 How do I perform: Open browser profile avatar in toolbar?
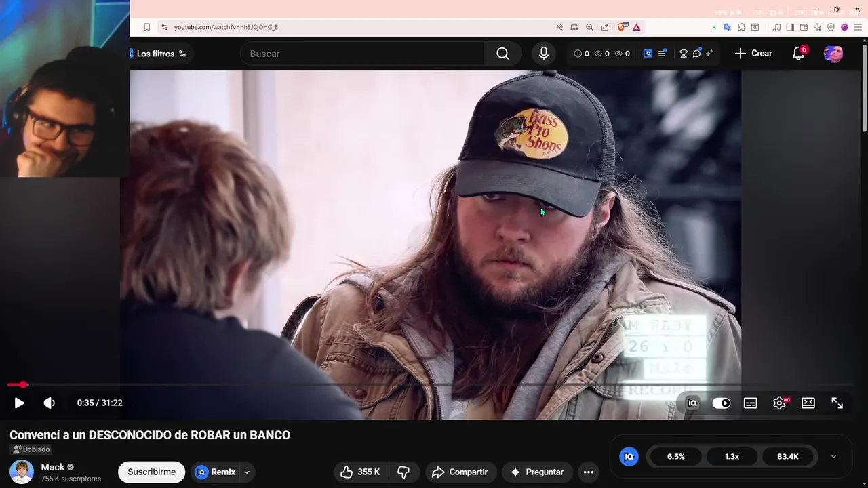[x=844, y=27]
